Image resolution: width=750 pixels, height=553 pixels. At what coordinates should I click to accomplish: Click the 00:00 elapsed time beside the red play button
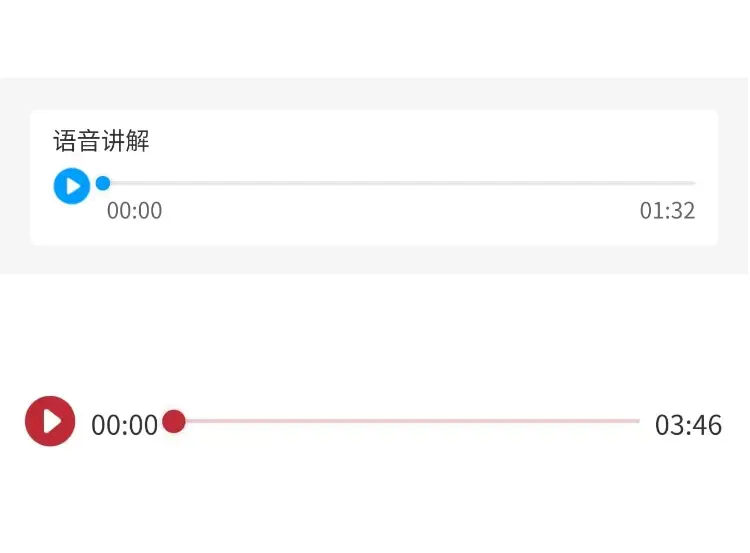point(125,425)
